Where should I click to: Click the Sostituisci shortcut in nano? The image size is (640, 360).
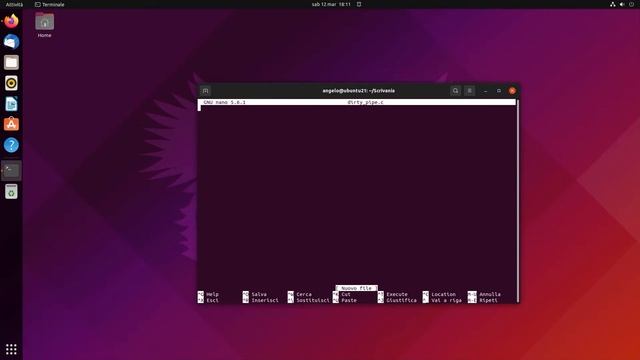(x=308, y=300)
